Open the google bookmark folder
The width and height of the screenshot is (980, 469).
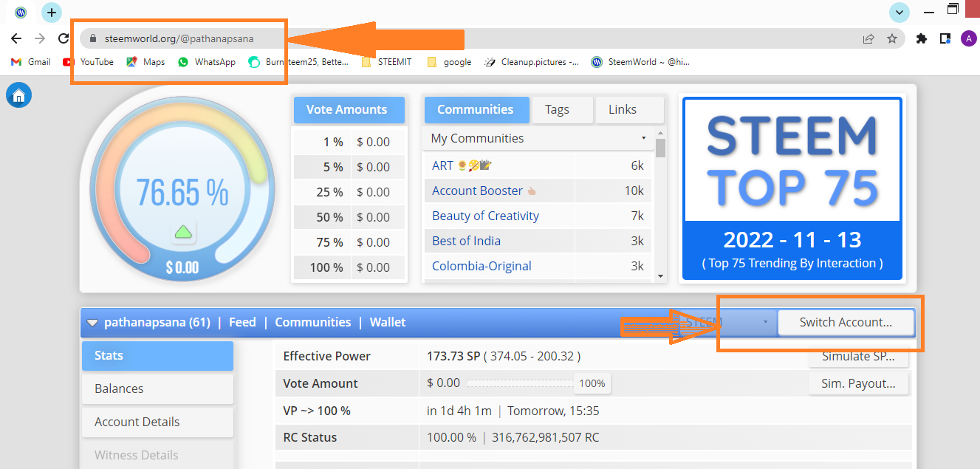click(449, 62)
